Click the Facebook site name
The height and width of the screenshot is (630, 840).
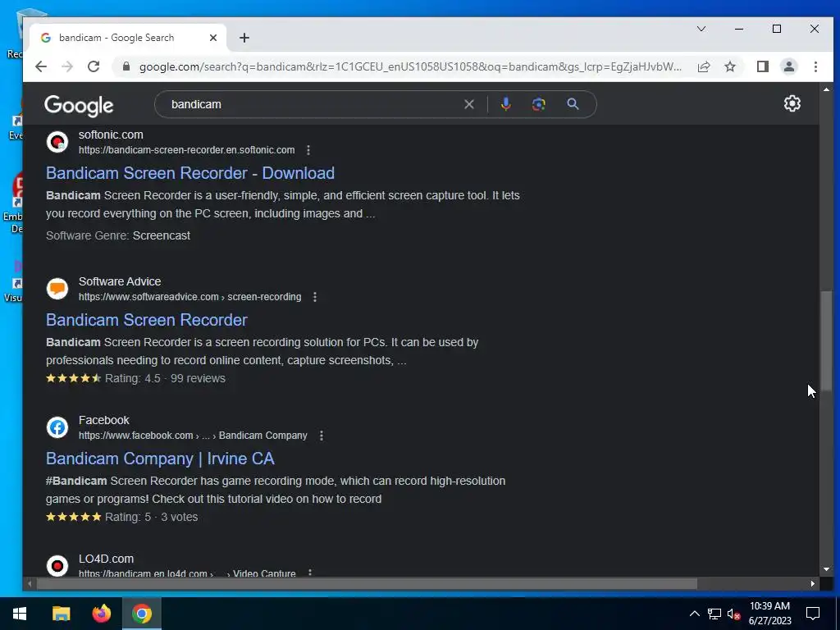[104, 420]
